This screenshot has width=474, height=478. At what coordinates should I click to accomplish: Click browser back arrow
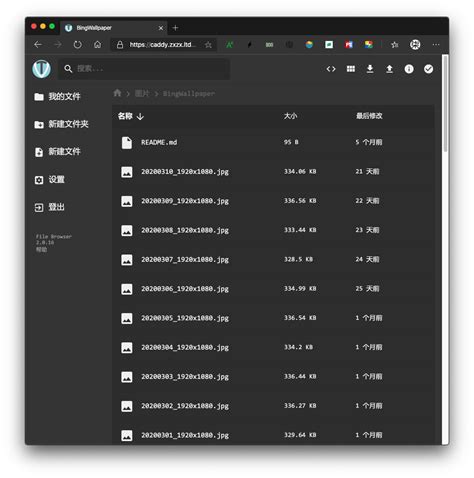(x=38, y=45)
